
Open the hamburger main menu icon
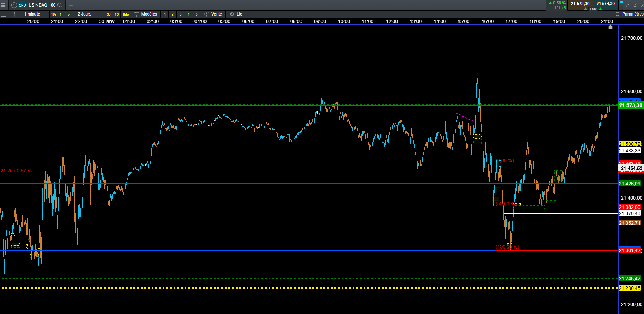[x=3, y=5]
